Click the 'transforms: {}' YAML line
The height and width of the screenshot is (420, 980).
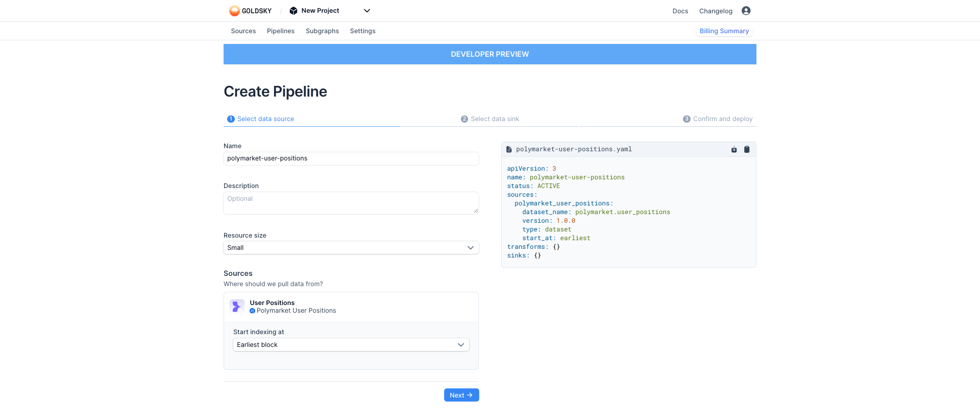(x=533, y=247)
